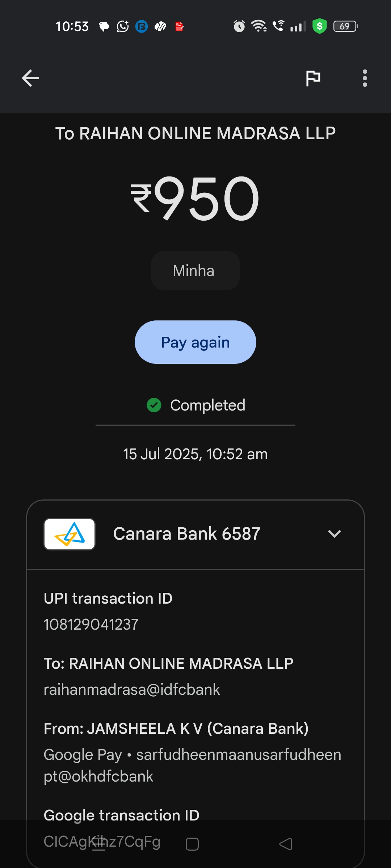This screenshot has width=391, height=868.
Task: Open the three-dot overflow menu
Action: tap(365, 78)
